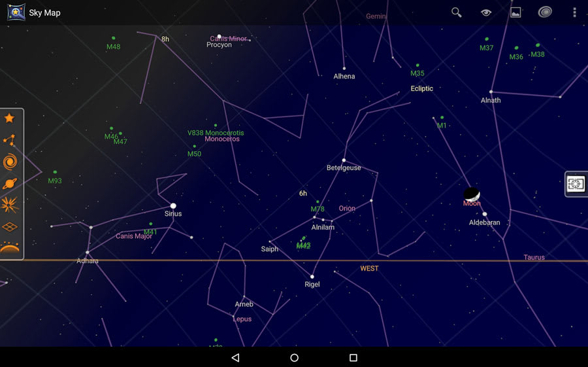Tap the Gemini constellation label
Screen dimensions: 588x367
pyautogui.click(x=376, y=16)
